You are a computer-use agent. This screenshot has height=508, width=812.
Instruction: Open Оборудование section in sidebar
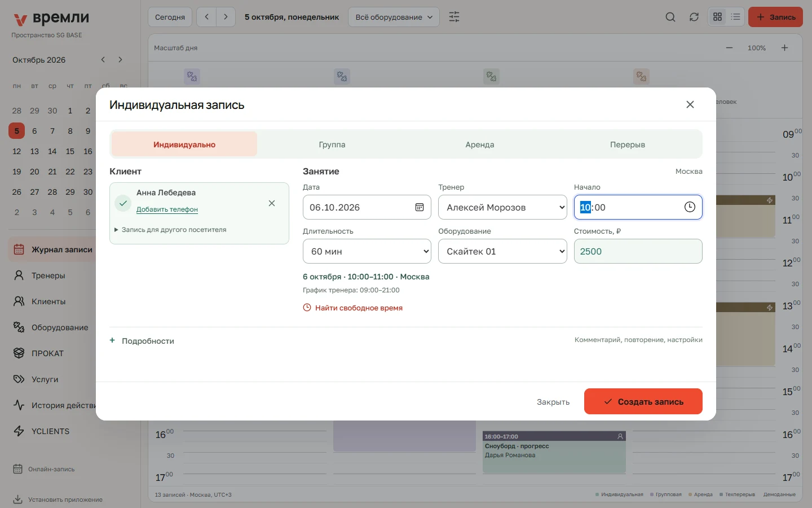(x=52, y=327)
